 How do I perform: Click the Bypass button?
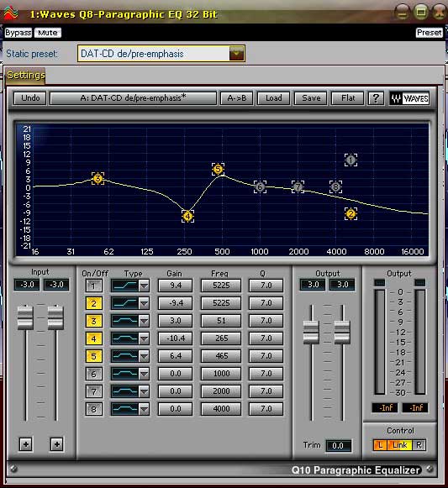[x=18, y=33]
